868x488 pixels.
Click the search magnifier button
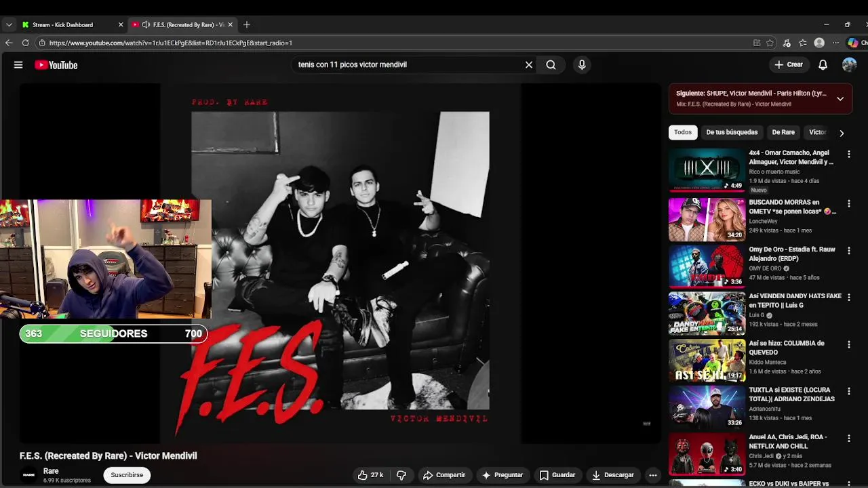click(x=551, y=65)
